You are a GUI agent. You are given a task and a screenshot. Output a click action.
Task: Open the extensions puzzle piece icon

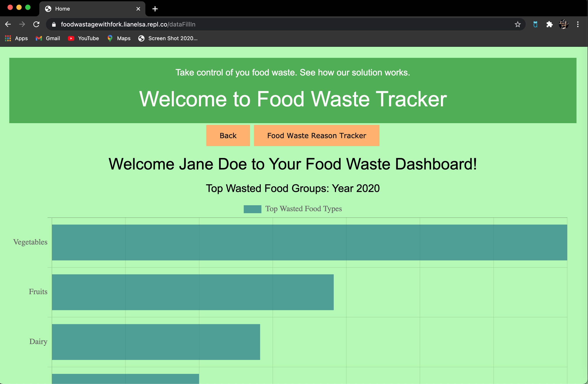tap(550, 24)
